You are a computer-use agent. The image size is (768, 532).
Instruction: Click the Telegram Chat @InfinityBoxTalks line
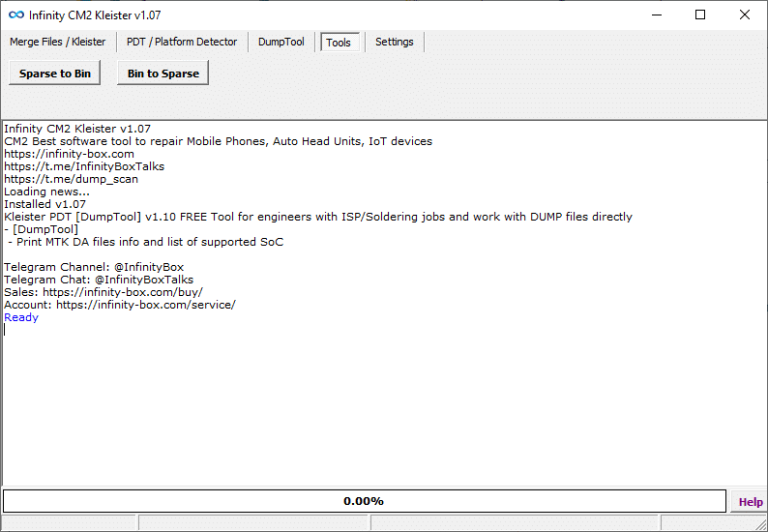click(x=99, y=280)
